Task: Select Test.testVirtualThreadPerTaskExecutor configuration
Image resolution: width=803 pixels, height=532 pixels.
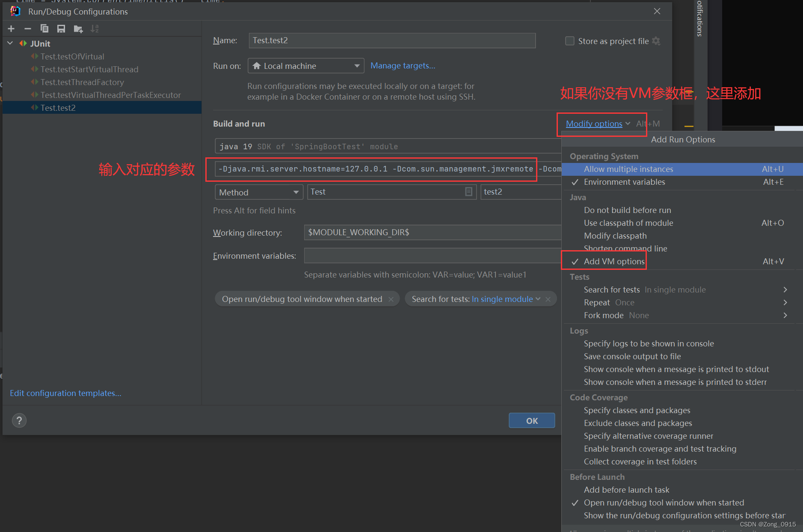Action: [102, 95]
